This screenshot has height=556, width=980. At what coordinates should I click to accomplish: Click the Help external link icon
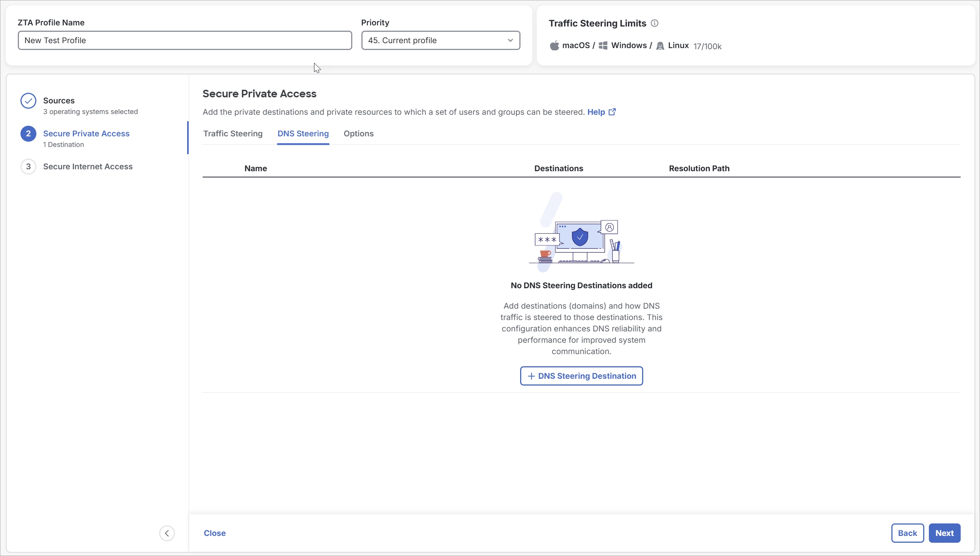(612, 112)
